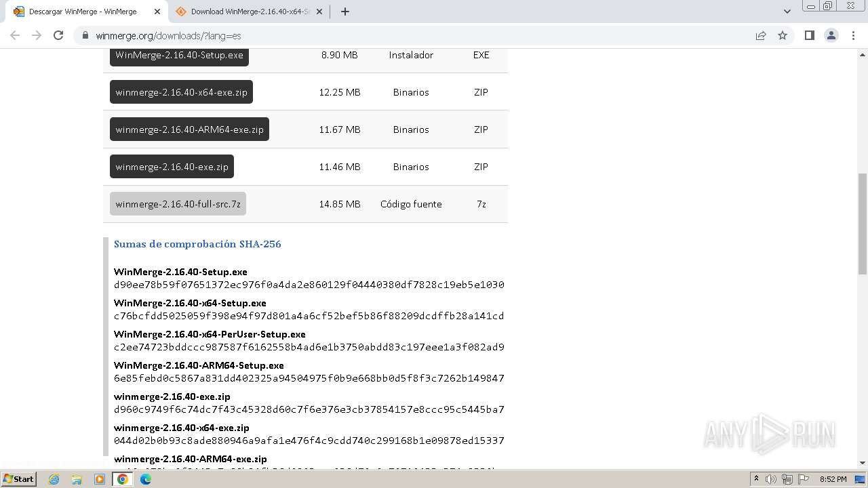Open the Chrome three-dot menu
The width and height of the screenshot is (868, 488).
853,35
